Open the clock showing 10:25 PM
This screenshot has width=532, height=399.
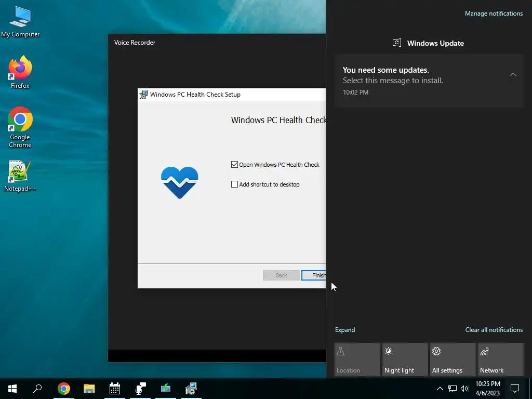487,389
